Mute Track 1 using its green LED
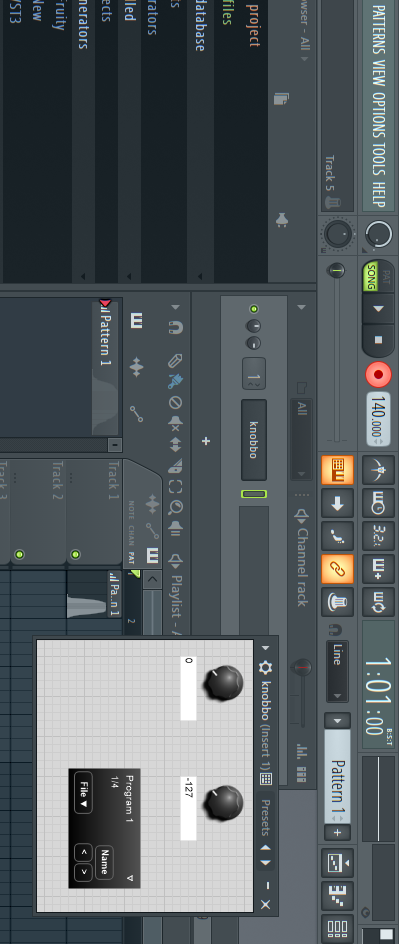The width and height of the screenshot is (399, 944). click(76, 554)
